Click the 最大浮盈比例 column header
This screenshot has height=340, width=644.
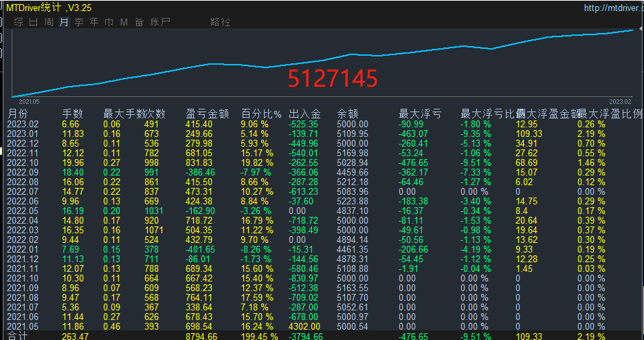point(611,114)
